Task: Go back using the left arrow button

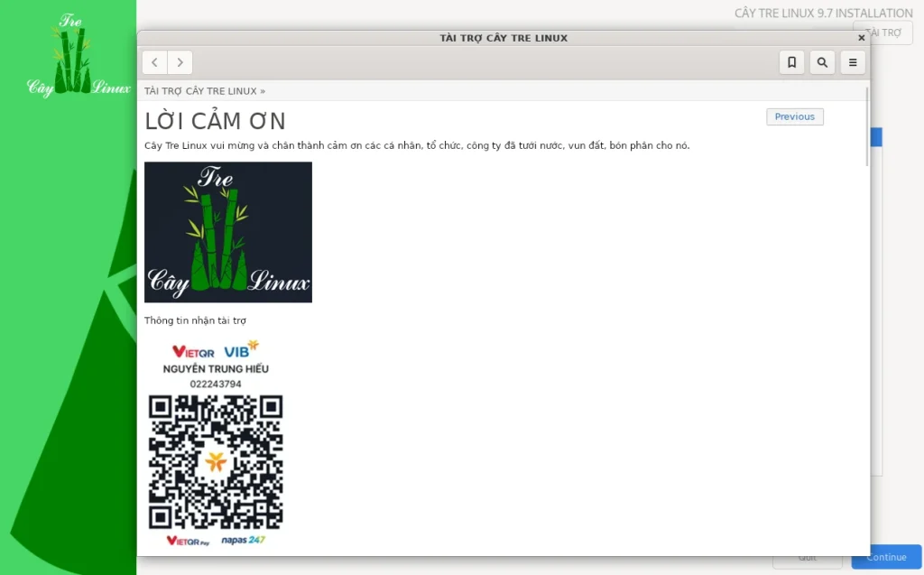Action: point(155,62)
